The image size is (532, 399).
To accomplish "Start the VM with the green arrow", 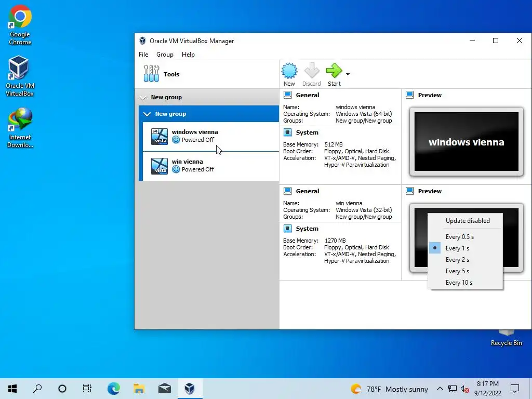I will 334,71.
